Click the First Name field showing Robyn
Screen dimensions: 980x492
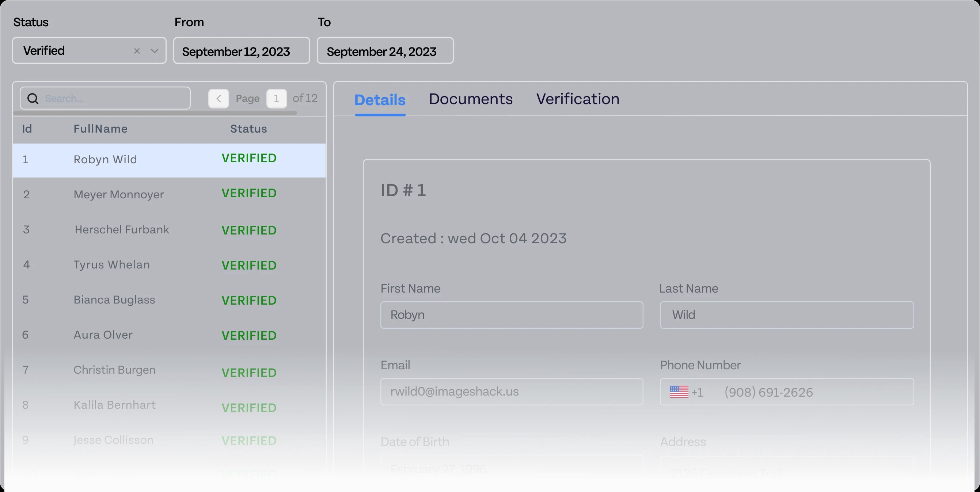tap(511, 315)
